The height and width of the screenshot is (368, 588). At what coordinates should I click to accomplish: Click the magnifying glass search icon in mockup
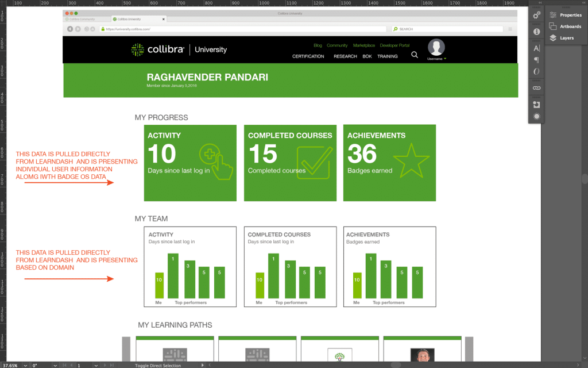tap(415, 56)
